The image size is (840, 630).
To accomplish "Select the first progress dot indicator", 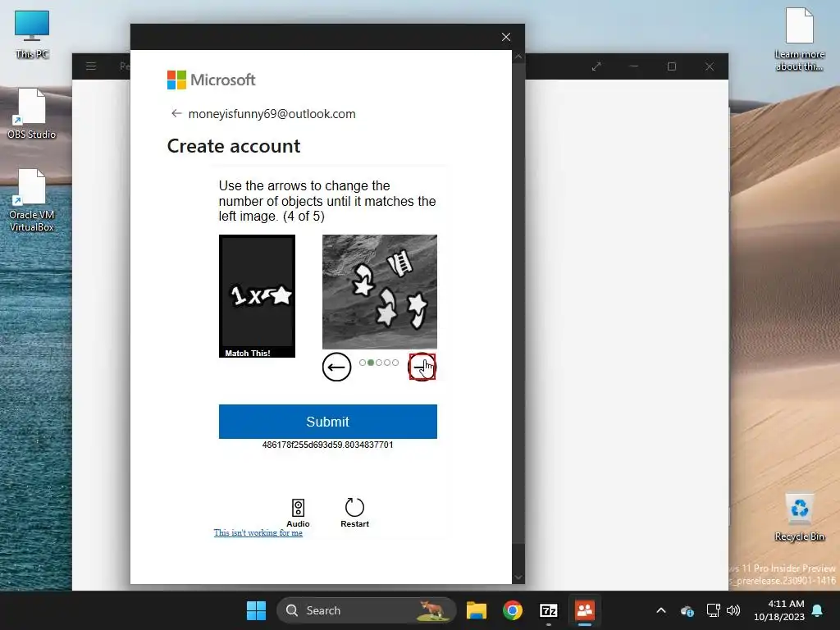I will (x=363, y=363).
